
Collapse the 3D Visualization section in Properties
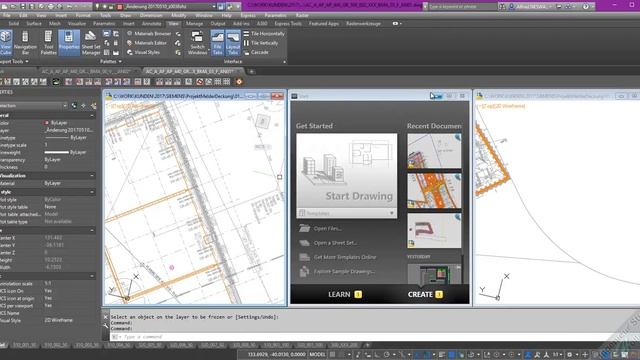pos(92,176)
